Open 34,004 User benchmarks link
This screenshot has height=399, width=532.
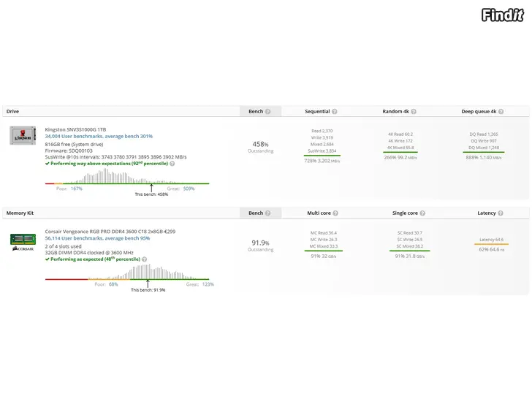99,136
